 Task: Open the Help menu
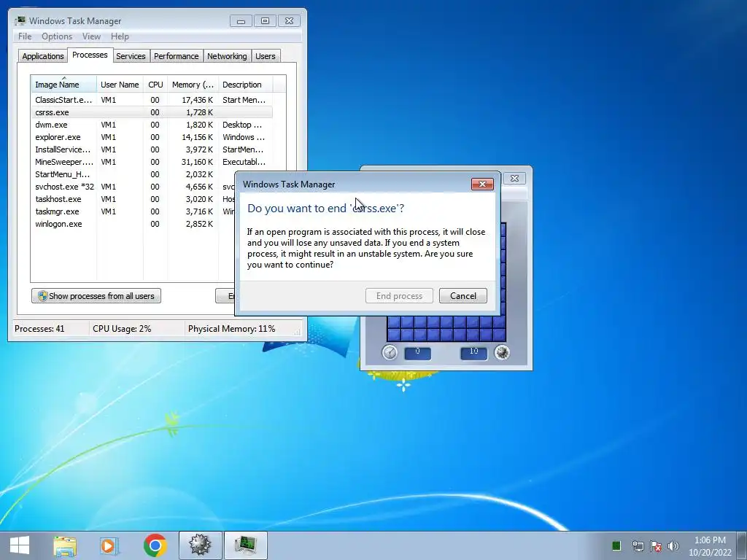tap(120, 36)
